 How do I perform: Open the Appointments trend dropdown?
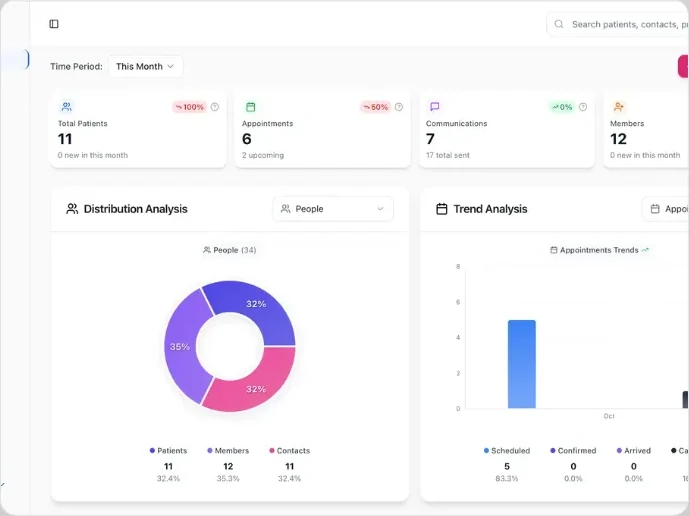(666, 209)
